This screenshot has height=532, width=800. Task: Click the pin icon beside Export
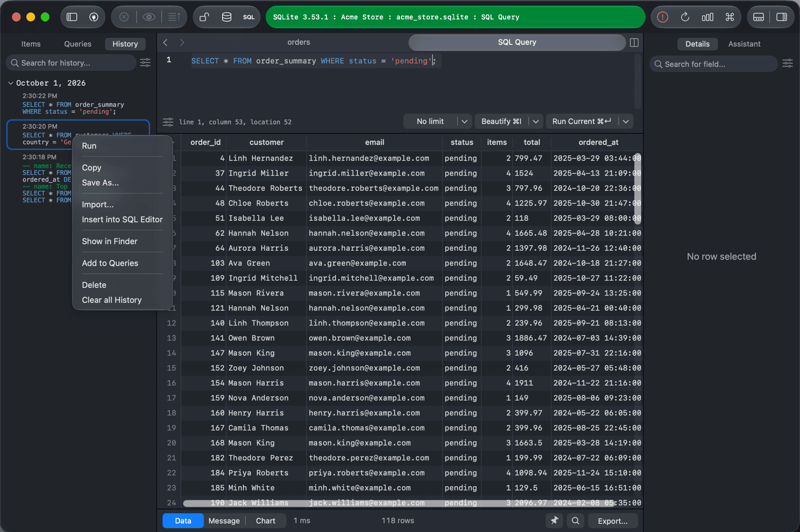[554, 521]
